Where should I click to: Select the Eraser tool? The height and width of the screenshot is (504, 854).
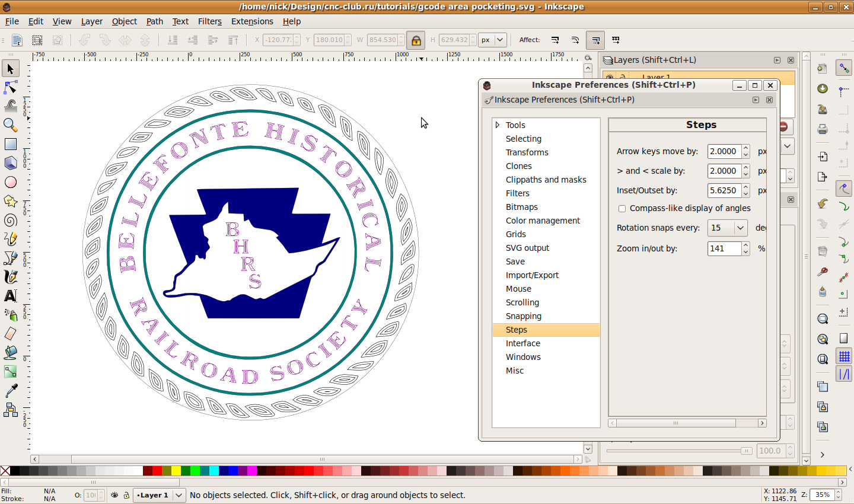(x=11, y=334)
